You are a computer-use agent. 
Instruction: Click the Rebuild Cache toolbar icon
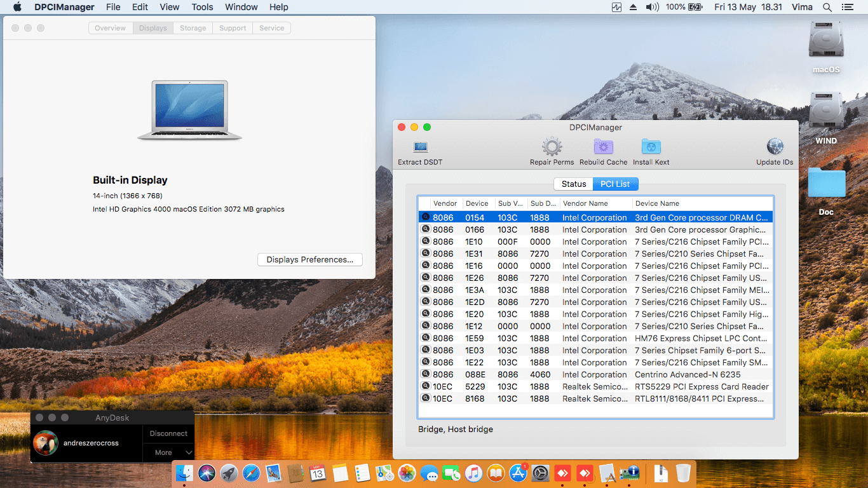pos(603,147)
